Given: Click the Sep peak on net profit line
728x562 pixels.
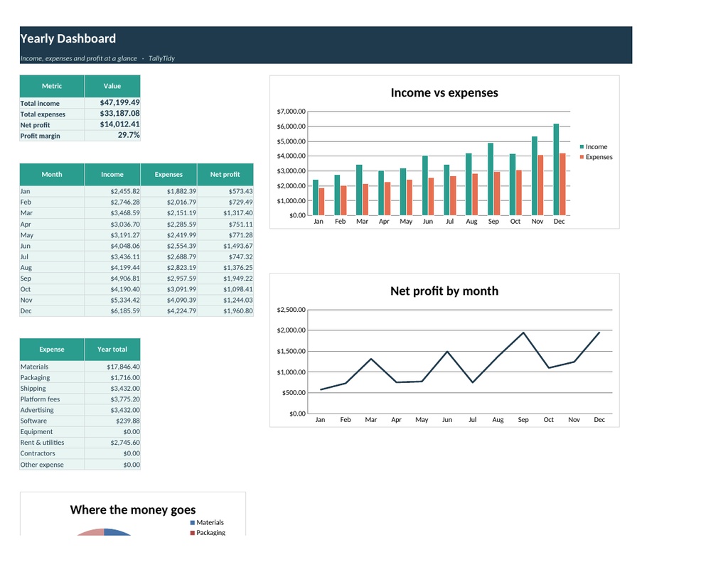Looking at the screenshot, I should pyautogui.click(x=523, y=333).
